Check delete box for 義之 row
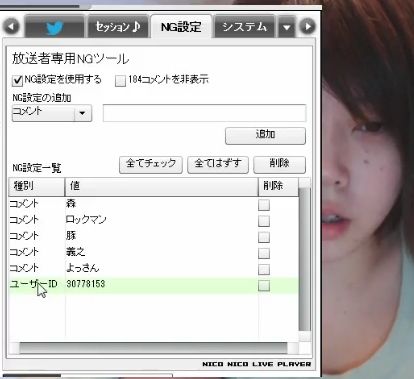Viewport: 414px width, 379px height. pyautogui.click(x=264, y=253)
